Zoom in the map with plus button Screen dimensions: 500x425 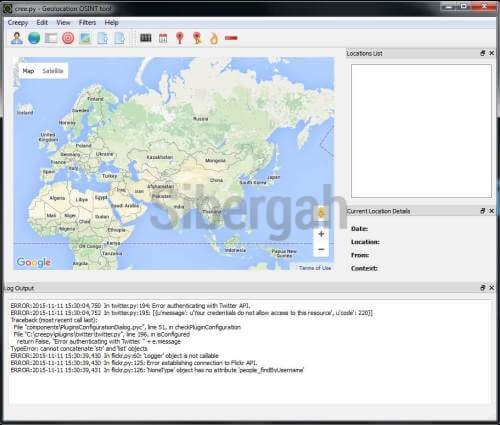pyautogui.click(x=321, y=234)
